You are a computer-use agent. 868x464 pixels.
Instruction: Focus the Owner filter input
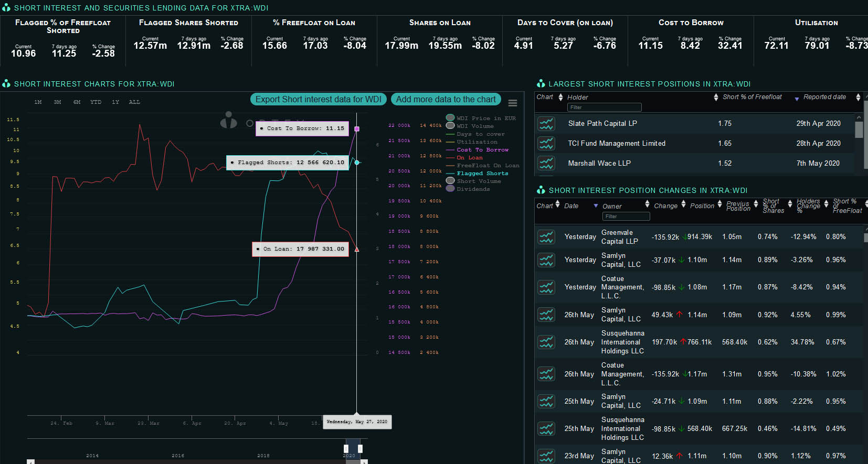point(626,217)
